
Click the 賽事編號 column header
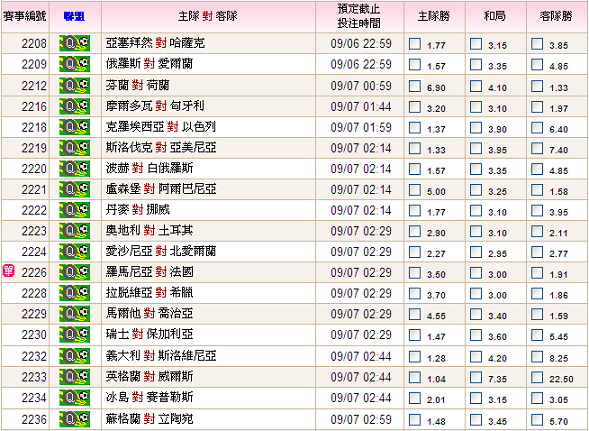25,17
